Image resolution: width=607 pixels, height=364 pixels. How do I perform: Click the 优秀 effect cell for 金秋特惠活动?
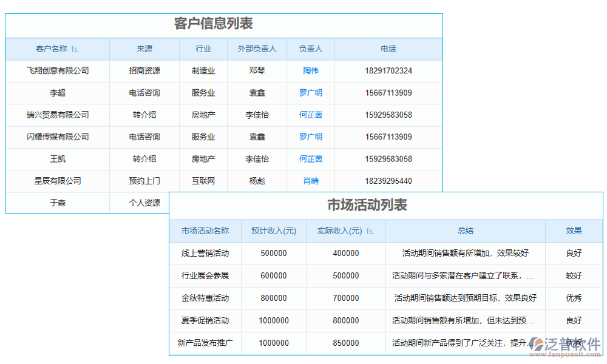tap(573, 298)
